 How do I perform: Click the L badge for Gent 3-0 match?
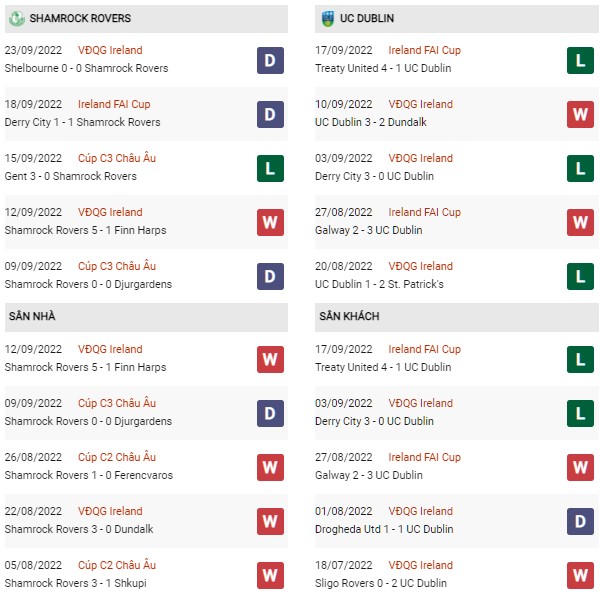point(270,168)
